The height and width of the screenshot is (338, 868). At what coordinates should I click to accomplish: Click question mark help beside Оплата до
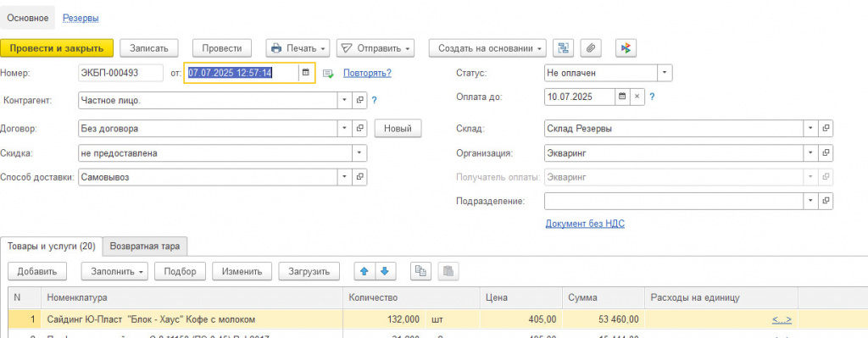click(x=652, y=97)
